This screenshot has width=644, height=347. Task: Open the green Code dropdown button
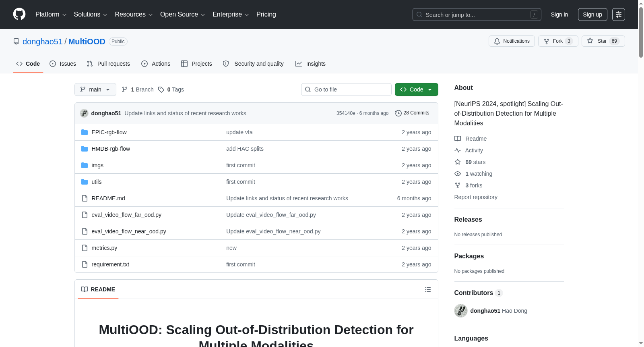[x=417, y=89]
